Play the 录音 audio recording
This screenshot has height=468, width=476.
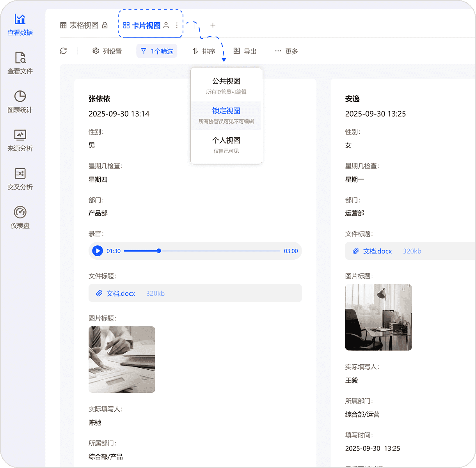[98, 251]
